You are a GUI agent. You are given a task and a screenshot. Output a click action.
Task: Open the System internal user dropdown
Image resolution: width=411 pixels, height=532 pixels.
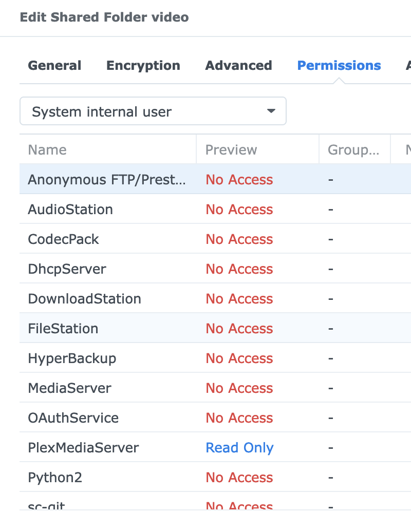153,111
